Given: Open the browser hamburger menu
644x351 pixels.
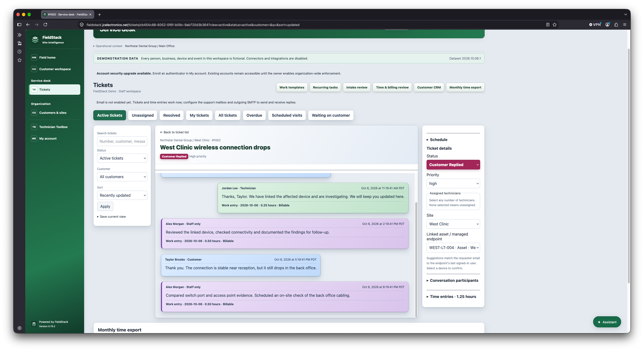Looking at the screenshot, I should coord(624,25).
